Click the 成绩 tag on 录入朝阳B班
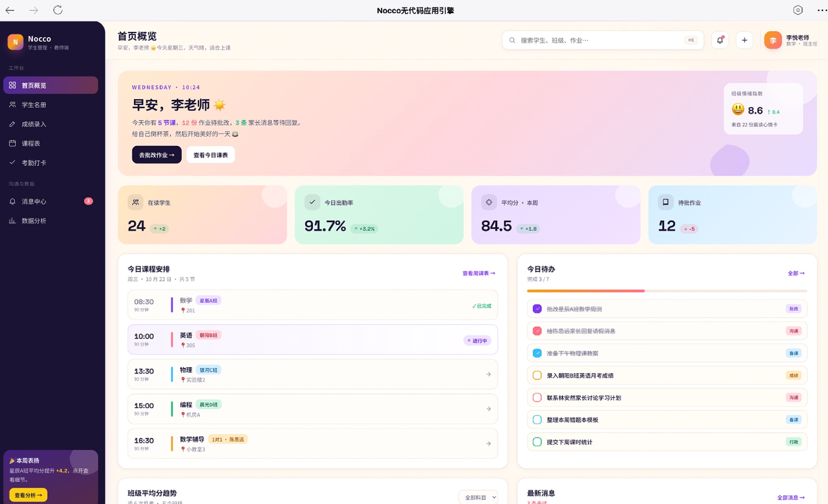This screenshot has width=828, height=504. (x=793, y=376)
